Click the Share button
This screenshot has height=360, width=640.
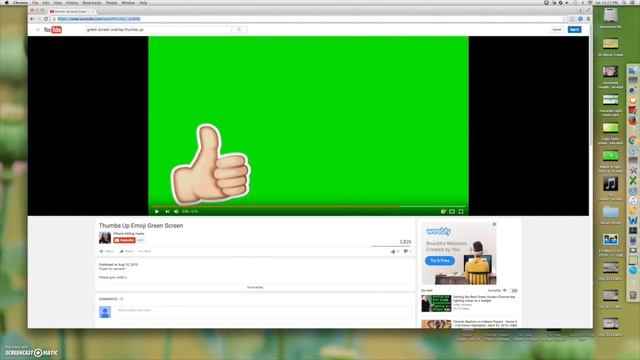coord(127,251)
